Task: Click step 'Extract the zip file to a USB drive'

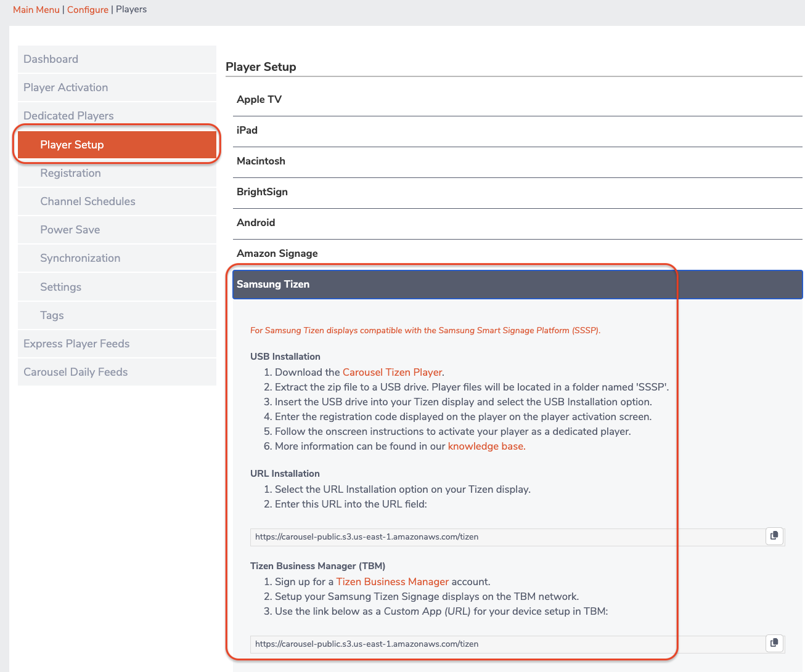Action: (x=472, y=387)
